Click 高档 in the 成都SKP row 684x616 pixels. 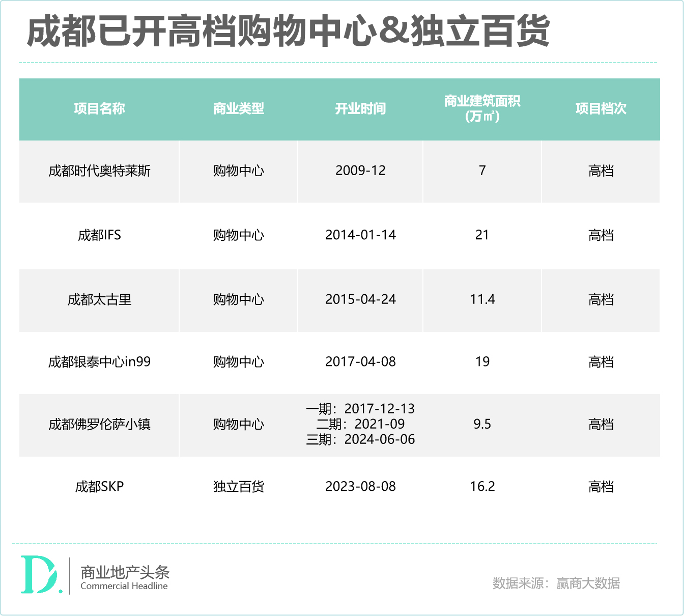click(601, 487)
